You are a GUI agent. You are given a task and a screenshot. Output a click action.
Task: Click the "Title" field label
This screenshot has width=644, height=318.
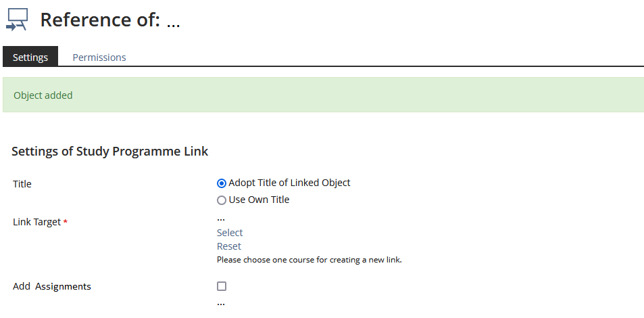(22, 184)
